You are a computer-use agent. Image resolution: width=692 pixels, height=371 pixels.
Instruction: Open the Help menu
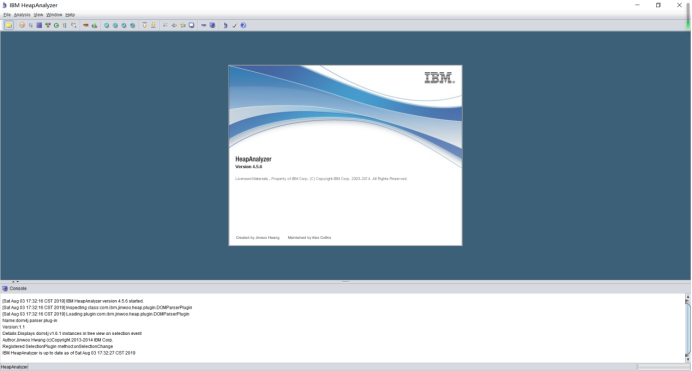[70, 15]
